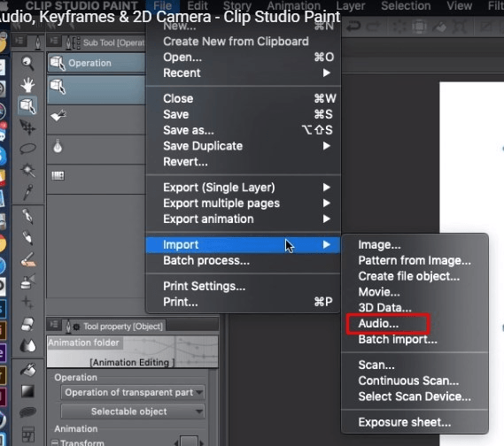The height and width of the screenshot is (446, 504).
Task: Select the Eyedropper tool
Action: [27, 192]
